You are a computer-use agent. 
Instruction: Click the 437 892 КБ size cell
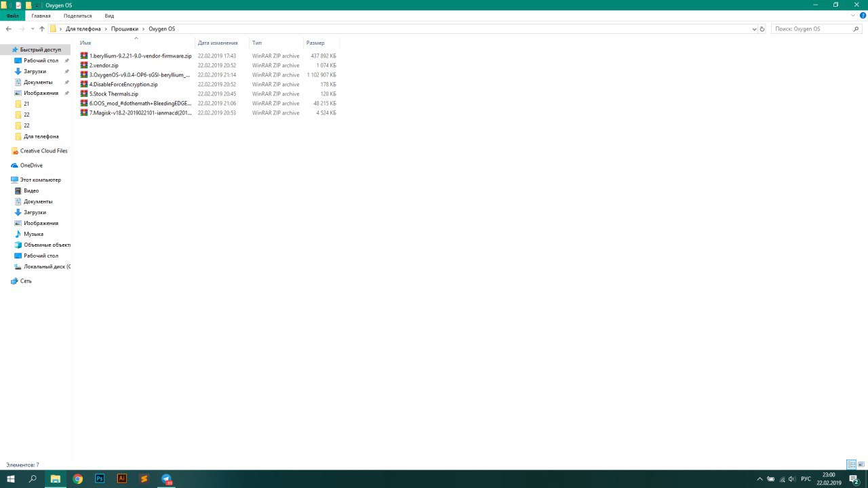tap(323, 56)
